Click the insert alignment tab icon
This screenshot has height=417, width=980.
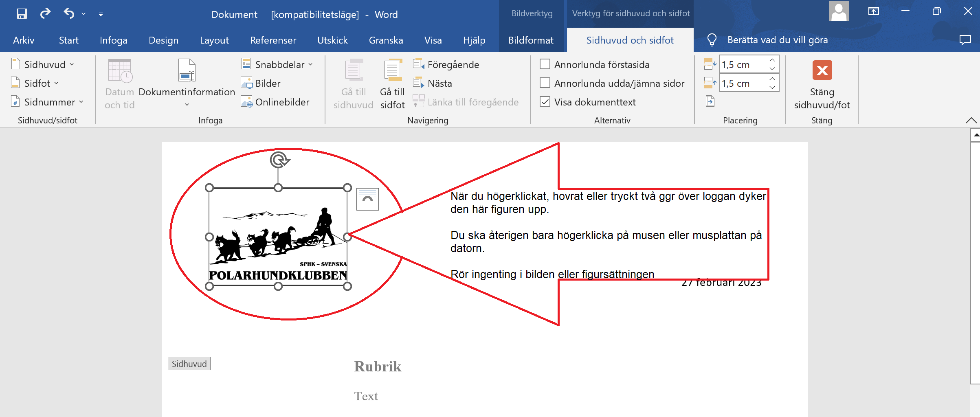tap(710, 101)
